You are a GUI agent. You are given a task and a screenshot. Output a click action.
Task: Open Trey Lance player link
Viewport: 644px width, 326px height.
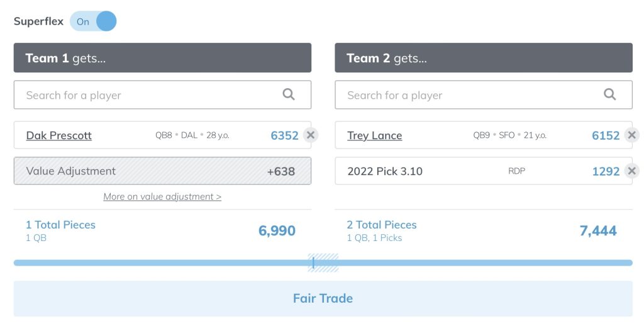click(375, 135)
